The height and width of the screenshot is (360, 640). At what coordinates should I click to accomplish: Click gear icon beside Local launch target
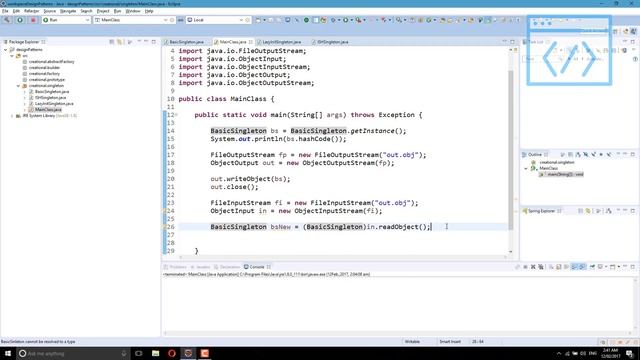[248, 20]
